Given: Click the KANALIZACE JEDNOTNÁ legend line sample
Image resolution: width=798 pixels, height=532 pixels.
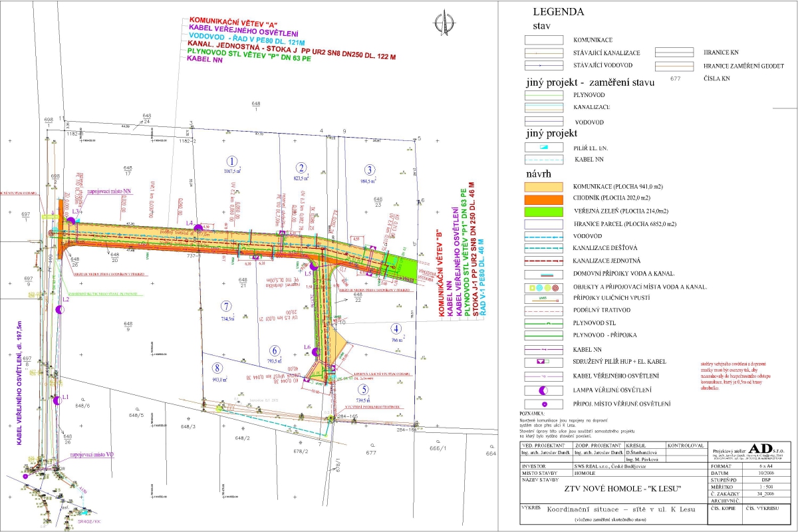Looking at the screenshot, I should [x=544, y=261].
